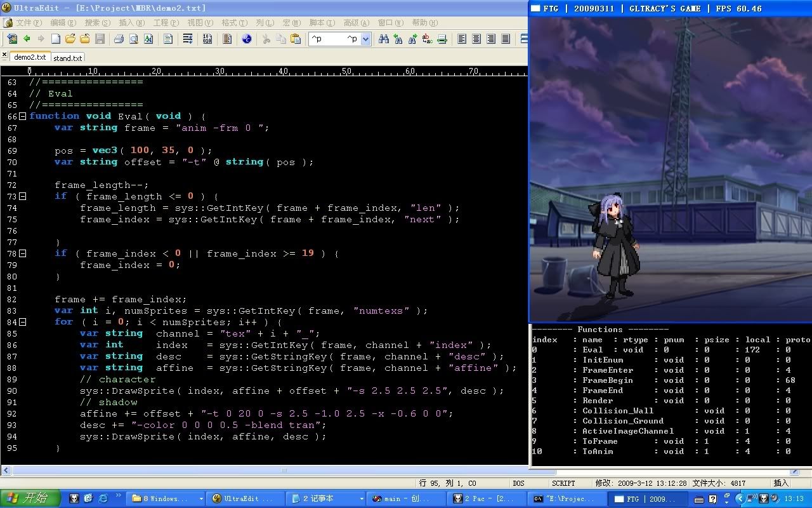Align text right toolbar icon
The width and height of the screenshot is (812, 508).
coord(491,39)
